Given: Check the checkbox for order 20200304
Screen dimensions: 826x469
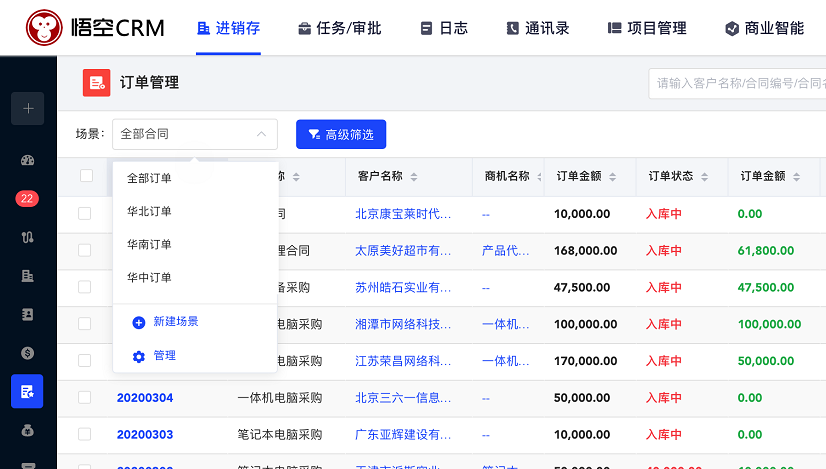Looking at the screenshot, I should pyautogui.click(x=85, y=398).
